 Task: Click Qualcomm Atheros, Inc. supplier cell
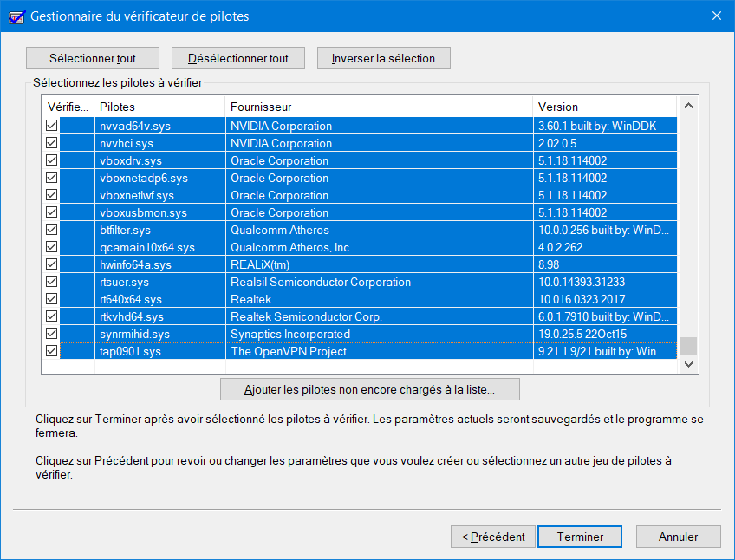tap(380, 247)
